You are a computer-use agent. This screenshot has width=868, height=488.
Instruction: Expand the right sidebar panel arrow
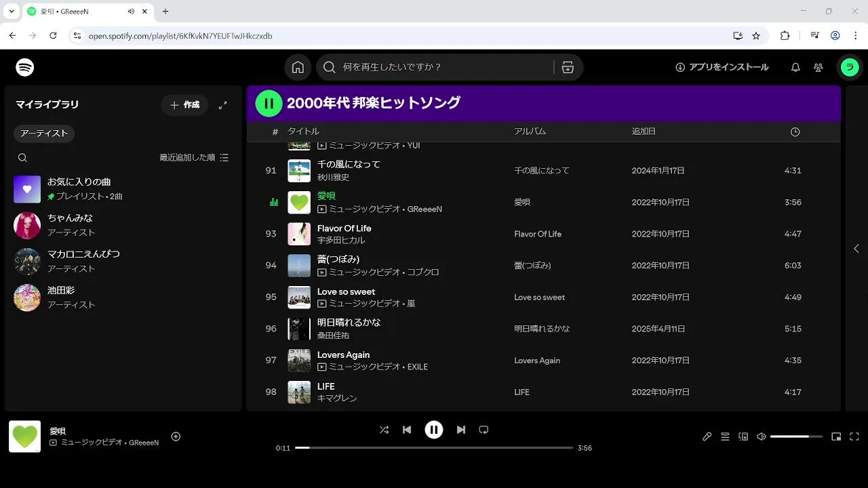[x=856, y=249]
